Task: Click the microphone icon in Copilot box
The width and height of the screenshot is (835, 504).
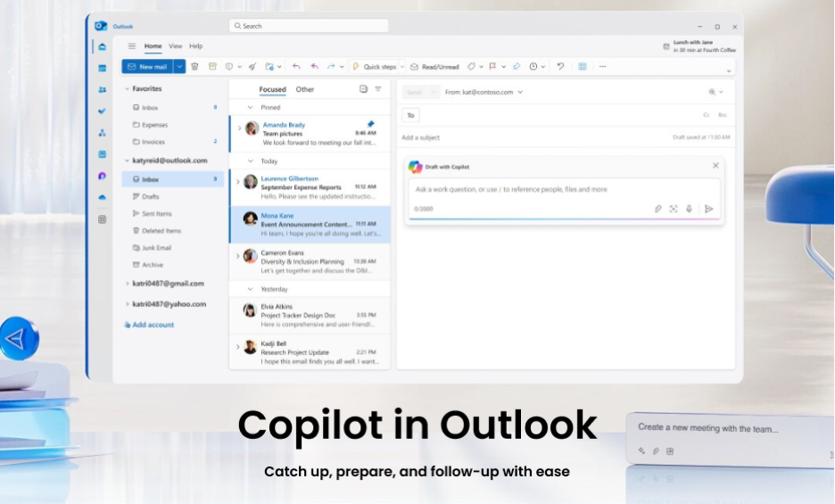Action: (689, 209)
